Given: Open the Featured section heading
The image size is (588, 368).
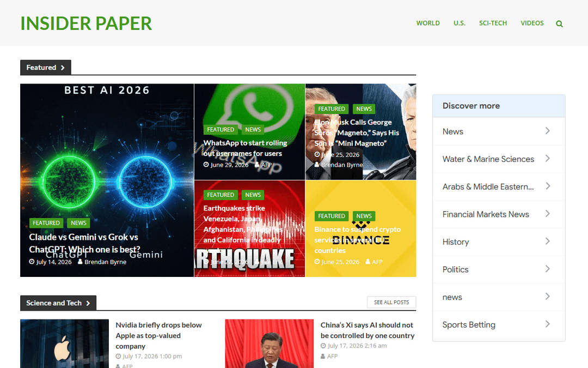Looking at the screenshot, I should pos(45,68).
